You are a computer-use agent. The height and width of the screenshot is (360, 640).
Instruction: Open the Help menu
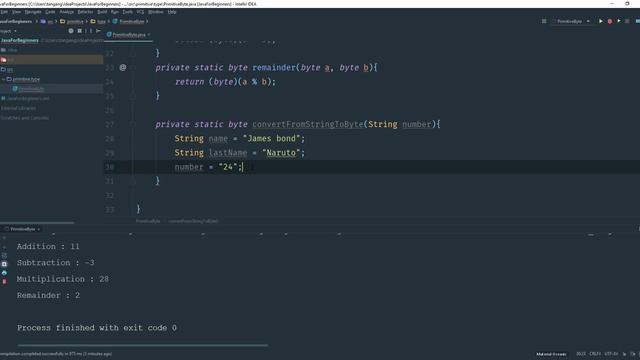(x=172, y=12)
